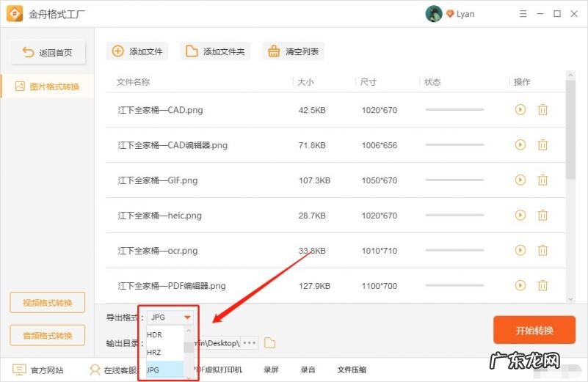
Task: Delete GIF.png row with trash icon
Action: pyautogui.click(x=542, y=180)
